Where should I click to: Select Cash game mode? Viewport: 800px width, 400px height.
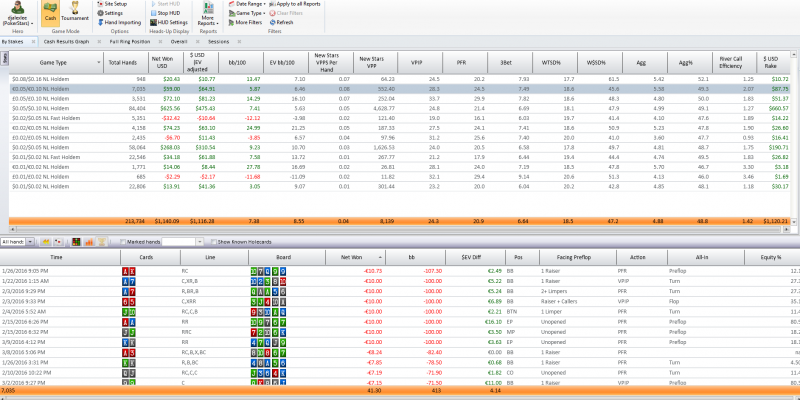pyautogui.click(x=50, y=13)
